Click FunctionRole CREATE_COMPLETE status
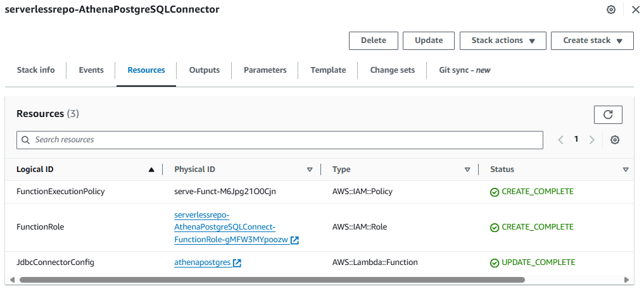The image size is (644, 289). coord(532,226)
